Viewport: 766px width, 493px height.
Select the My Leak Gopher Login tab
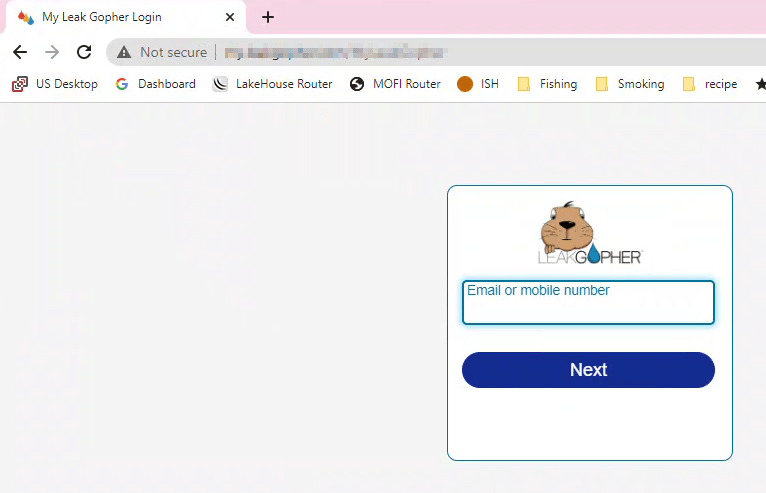pos(110,17)
